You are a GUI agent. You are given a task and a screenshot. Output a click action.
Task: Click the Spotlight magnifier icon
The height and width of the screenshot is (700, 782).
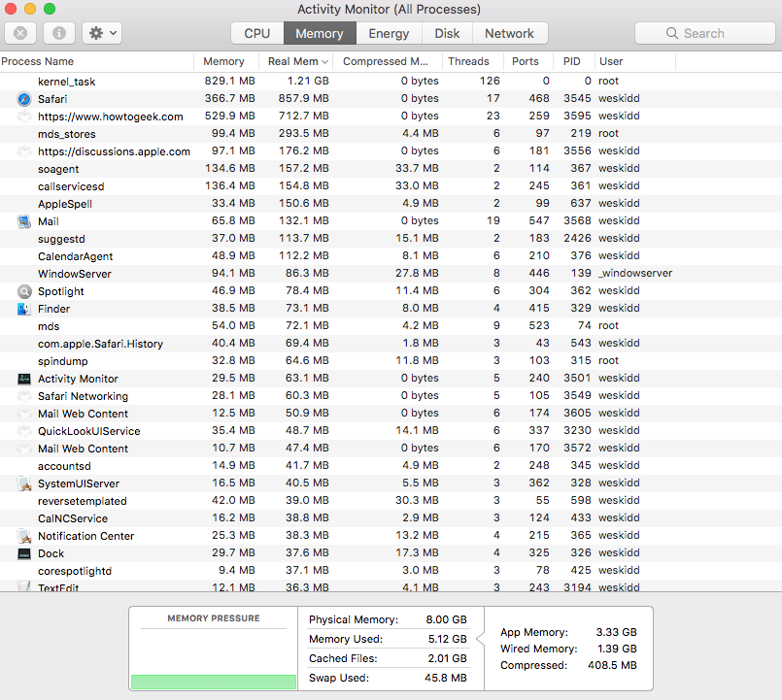24,291
